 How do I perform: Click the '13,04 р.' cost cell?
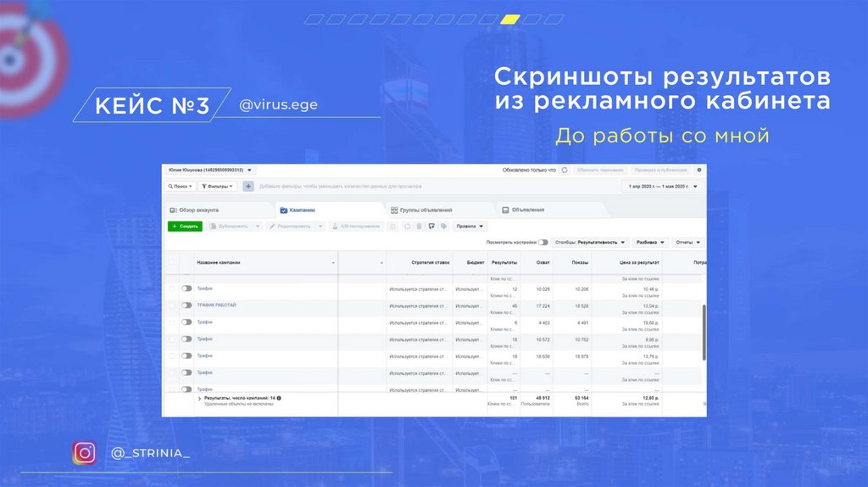(x=650, y=305)
